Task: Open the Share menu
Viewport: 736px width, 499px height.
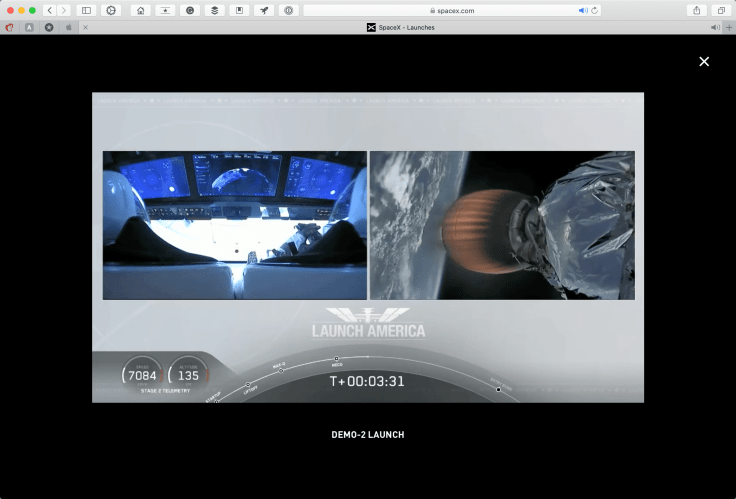Action: [697, 10]
